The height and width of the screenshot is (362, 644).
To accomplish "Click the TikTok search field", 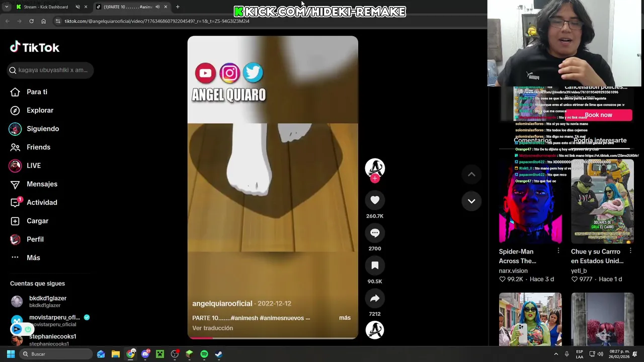I will (50, 70).
